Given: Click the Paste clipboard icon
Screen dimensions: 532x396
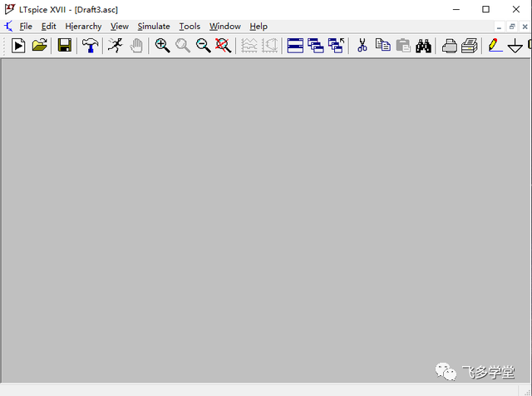Looking at the screenshot, I should [x=403, y=46].
